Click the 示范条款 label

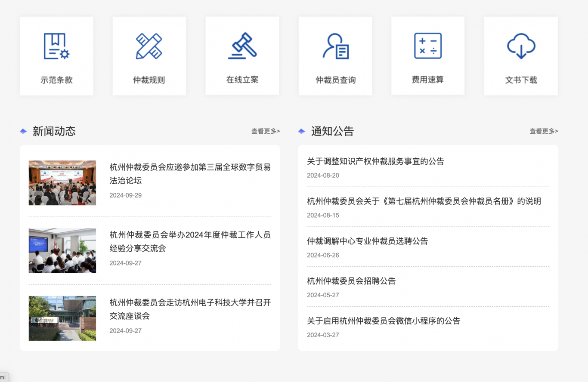(x=56, y=80)
